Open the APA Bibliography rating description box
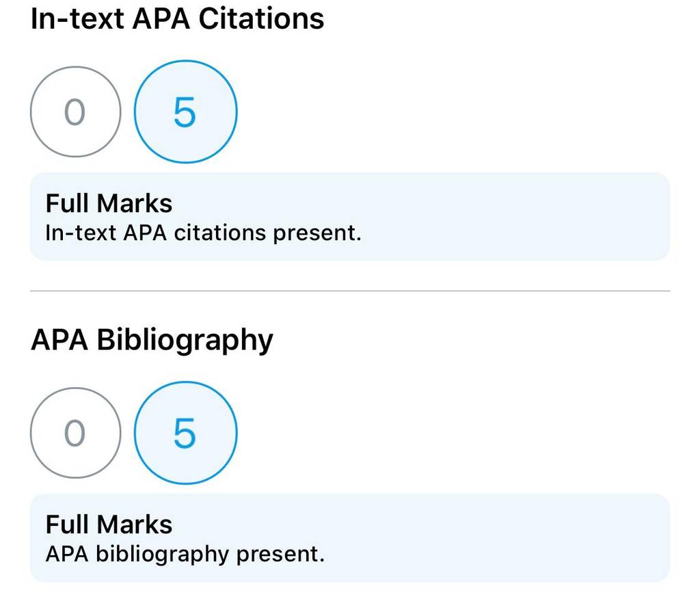The height and width of the screenshot is (599, 700). point(349,538)
